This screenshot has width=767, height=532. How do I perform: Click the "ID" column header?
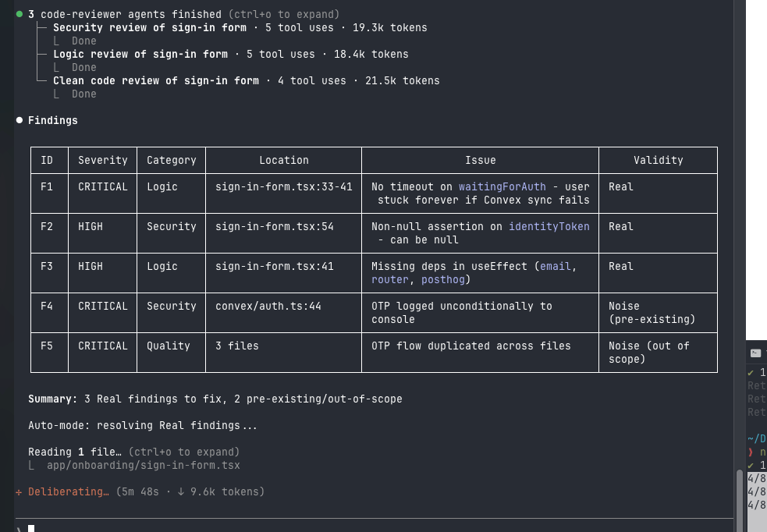[x=47, y=161]
